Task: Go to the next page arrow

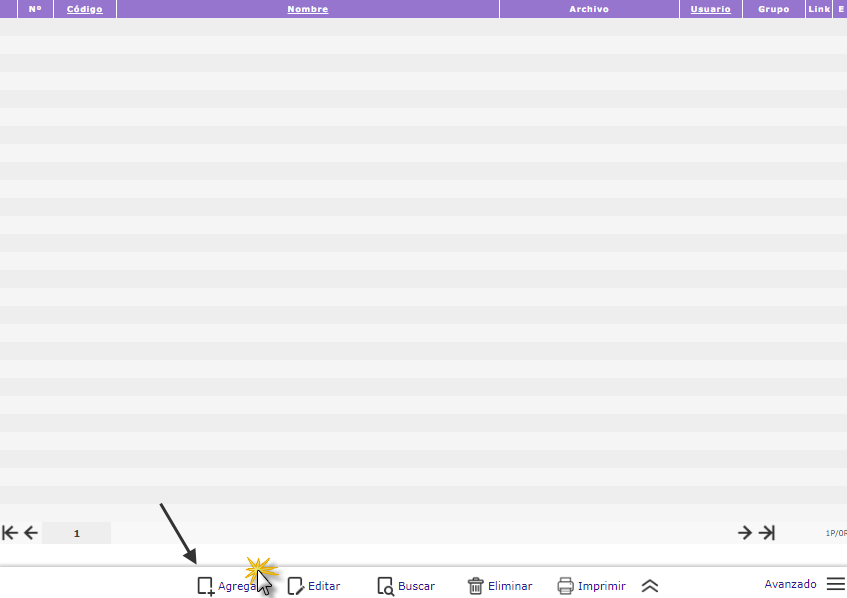Action: [745, 533]
